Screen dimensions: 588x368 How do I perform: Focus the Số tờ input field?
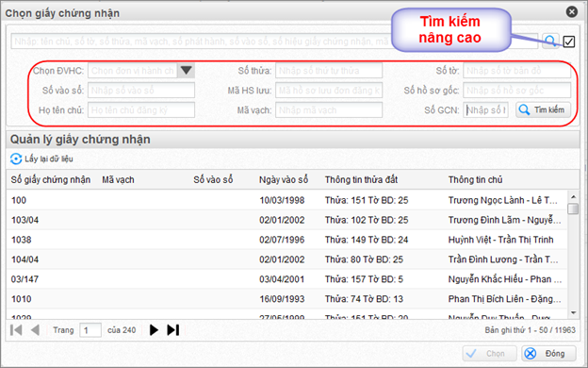516,70
